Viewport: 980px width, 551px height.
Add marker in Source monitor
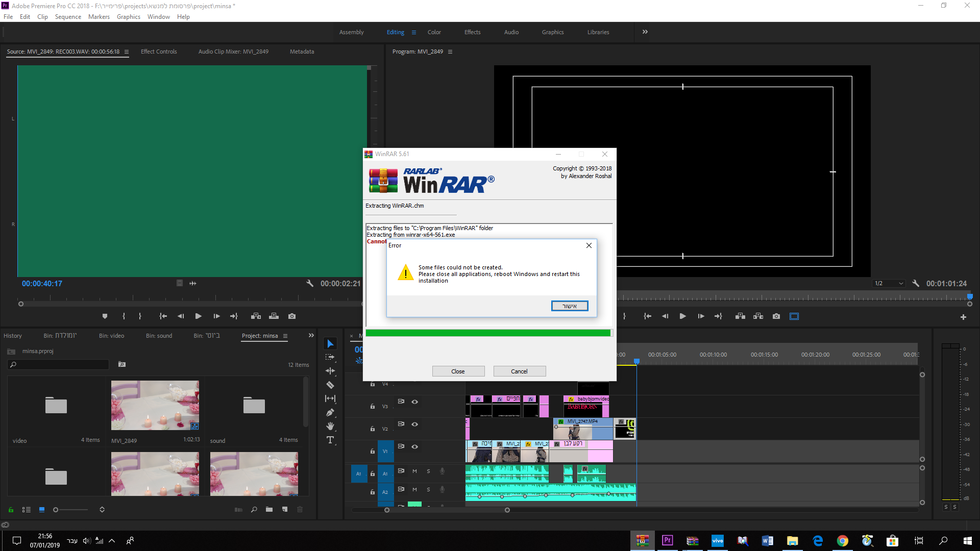105,316
